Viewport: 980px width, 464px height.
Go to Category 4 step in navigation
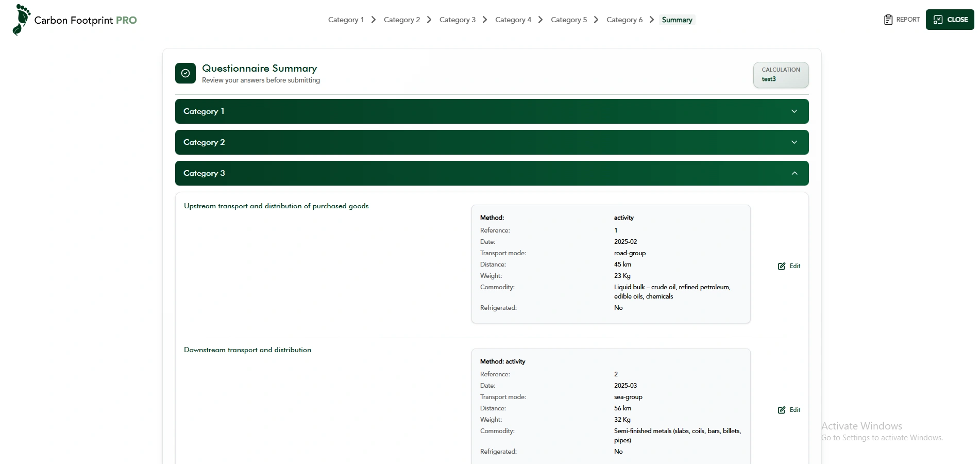click(513, 20)
